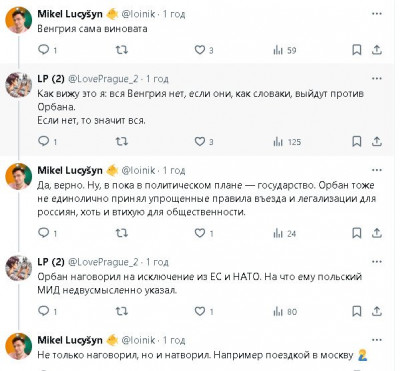This screenshot has height=371, width=400.
Task: Open Mikel Lucyšyn's profile name in the first tweet
Action: coord(70,14)
